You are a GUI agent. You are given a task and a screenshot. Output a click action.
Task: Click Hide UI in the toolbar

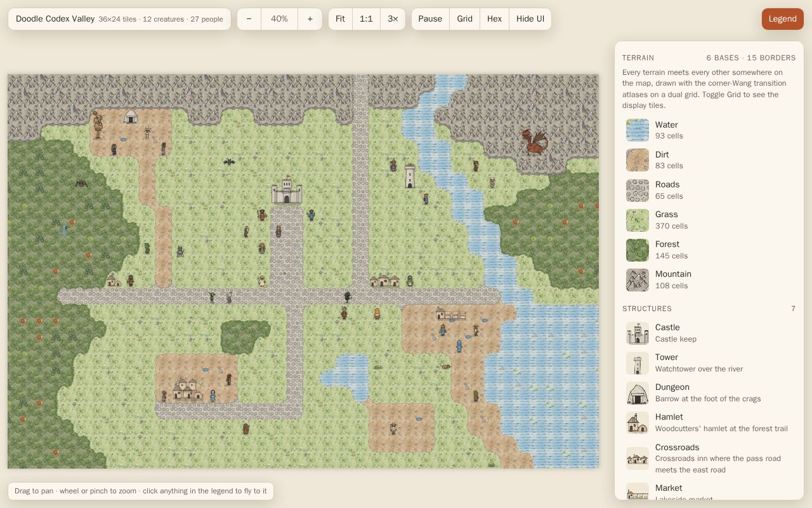pos(530,19)
